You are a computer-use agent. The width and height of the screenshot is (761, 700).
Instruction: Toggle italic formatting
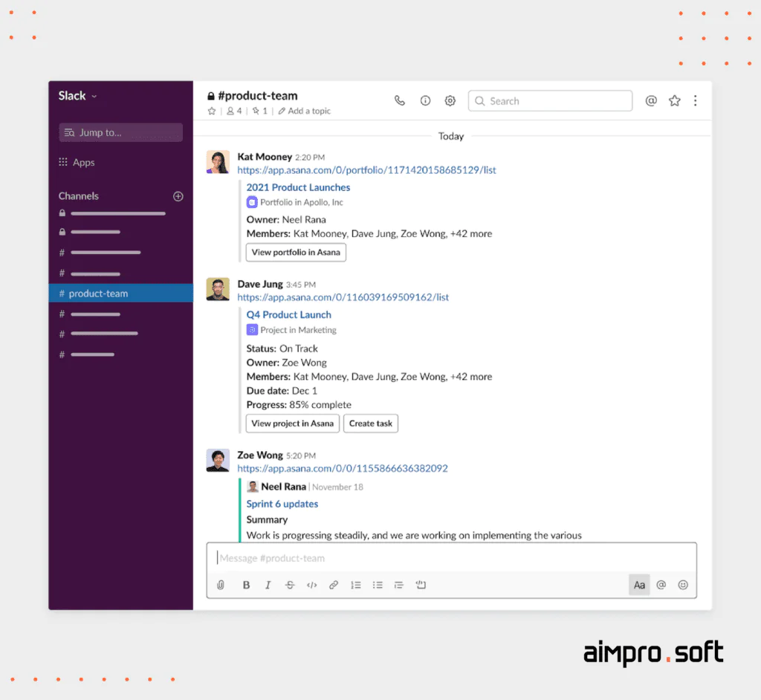pyautogui.click(x=268, y=585)
